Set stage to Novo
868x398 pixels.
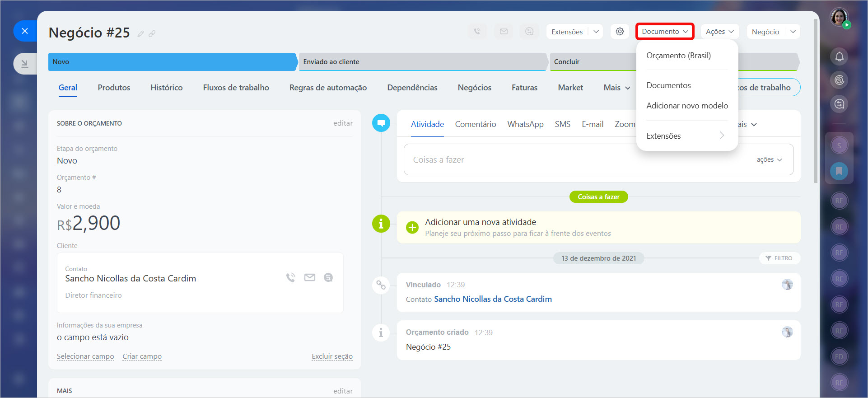[x=172, y=62]
